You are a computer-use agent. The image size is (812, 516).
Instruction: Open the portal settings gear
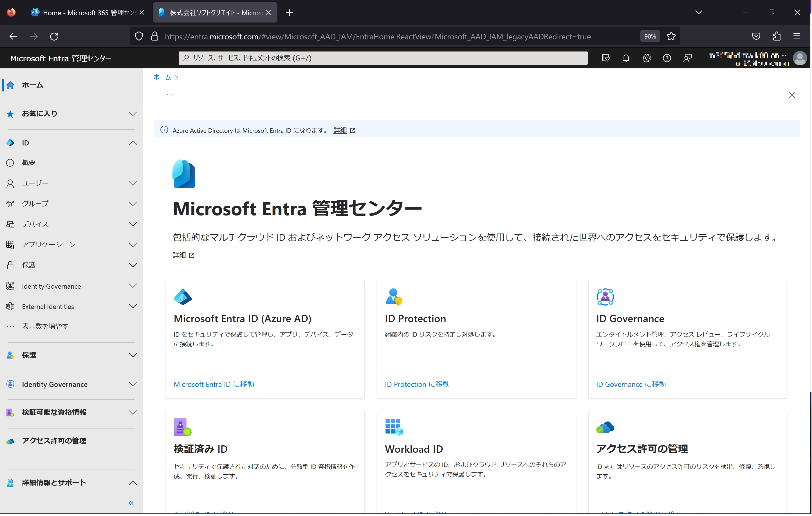click(647, 58)
